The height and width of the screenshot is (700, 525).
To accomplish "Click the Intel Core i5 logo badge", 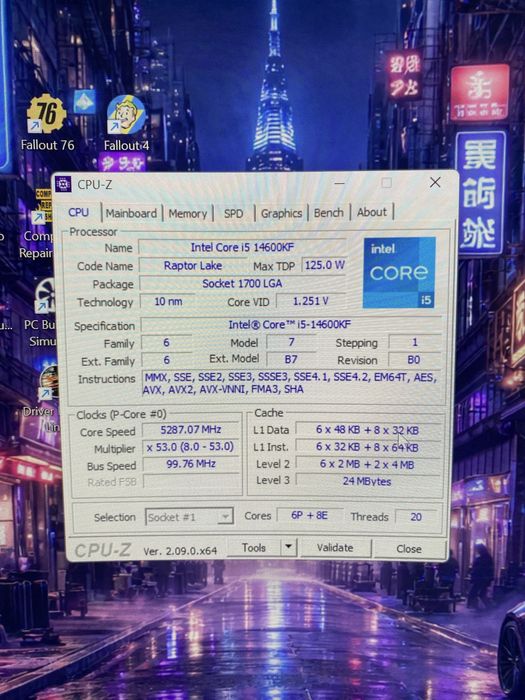I will 399,272.
